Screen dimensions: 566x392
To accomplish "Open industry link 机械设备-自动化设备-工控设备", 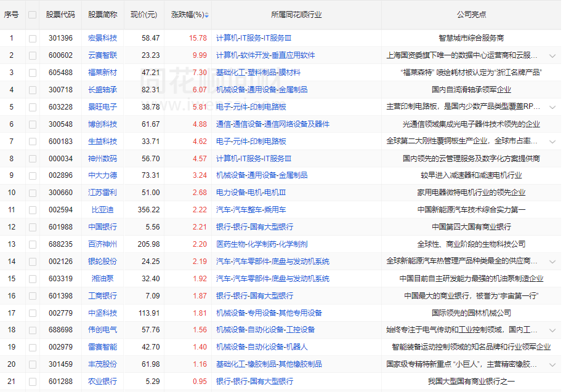I will (265, 330).
